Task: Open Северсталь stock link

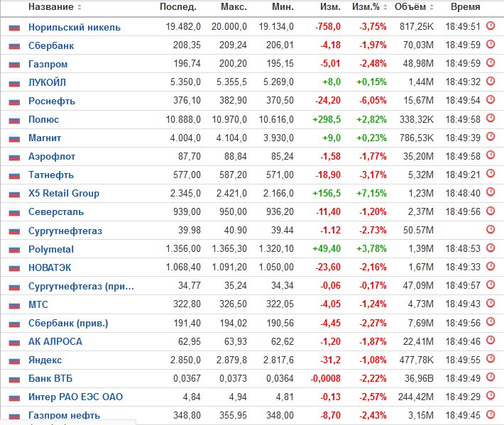Action: pyautogui.click(x=56, y=212)
